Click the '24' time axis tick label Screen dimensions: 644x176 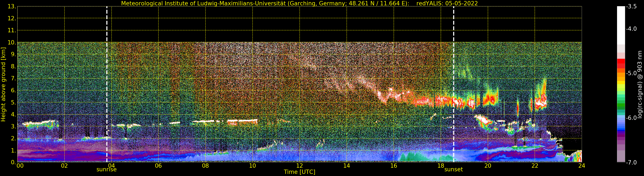582,166
